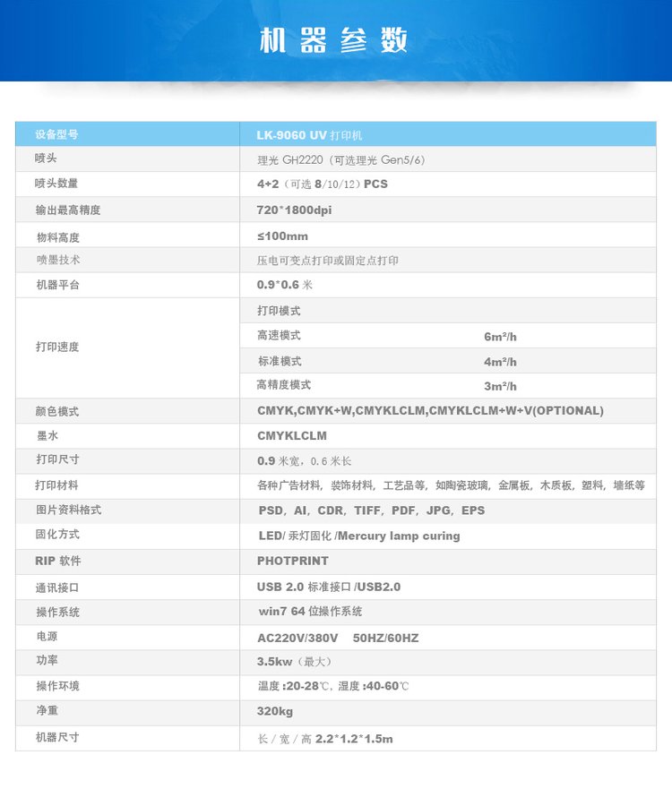Click the 机器参数 banner title
Screen dimensions: 672x789
click(x=334, y=41)
